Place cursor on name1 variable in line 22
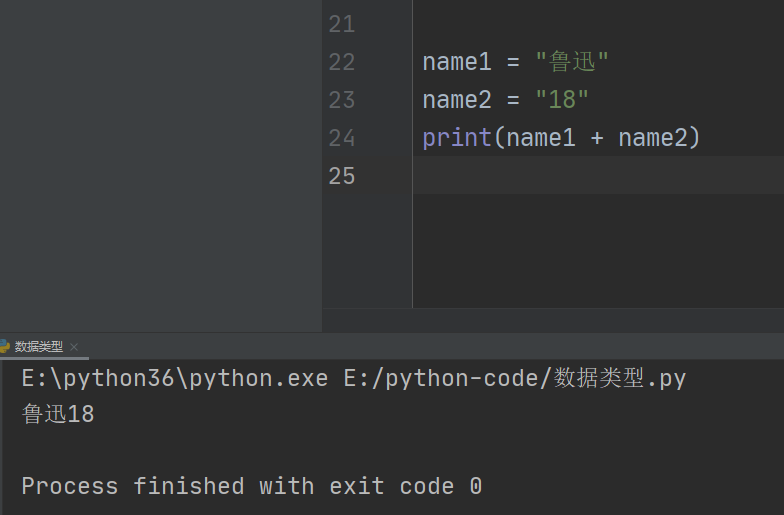This screenshot has width=784, height=515. coord(457,62)
